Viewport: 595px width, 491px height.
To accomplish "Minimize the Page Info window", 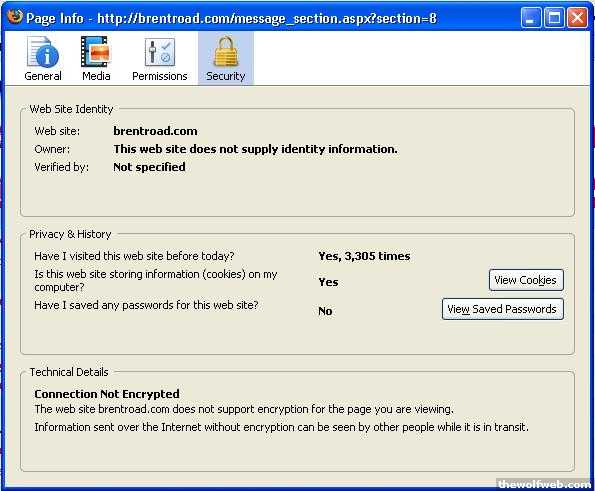I will click(531, 17).
